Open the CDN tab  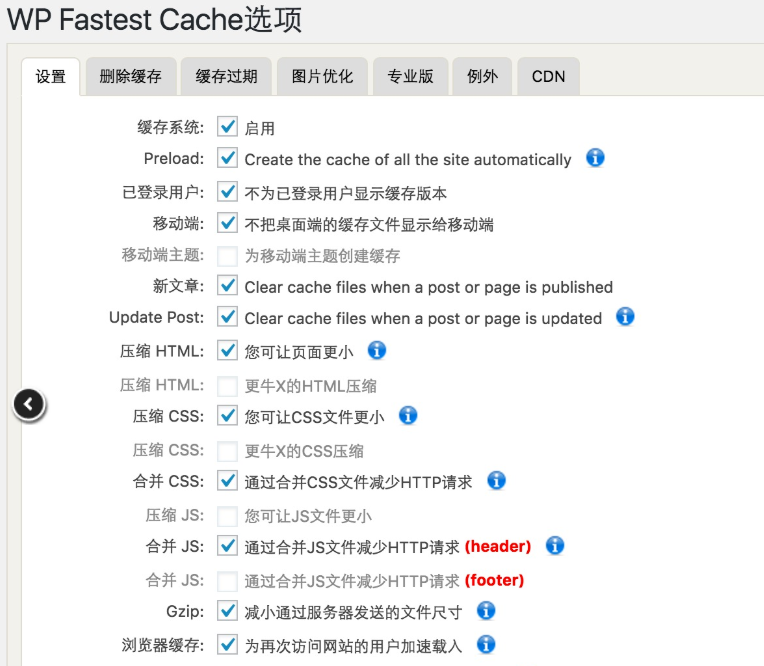pos(549,76)
